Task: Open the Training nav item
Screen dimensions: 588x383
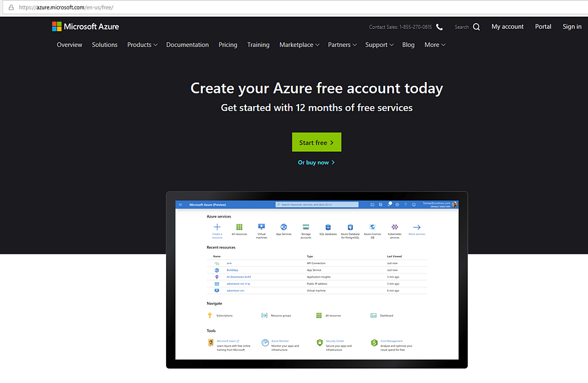Action: (x=258, y=44)
